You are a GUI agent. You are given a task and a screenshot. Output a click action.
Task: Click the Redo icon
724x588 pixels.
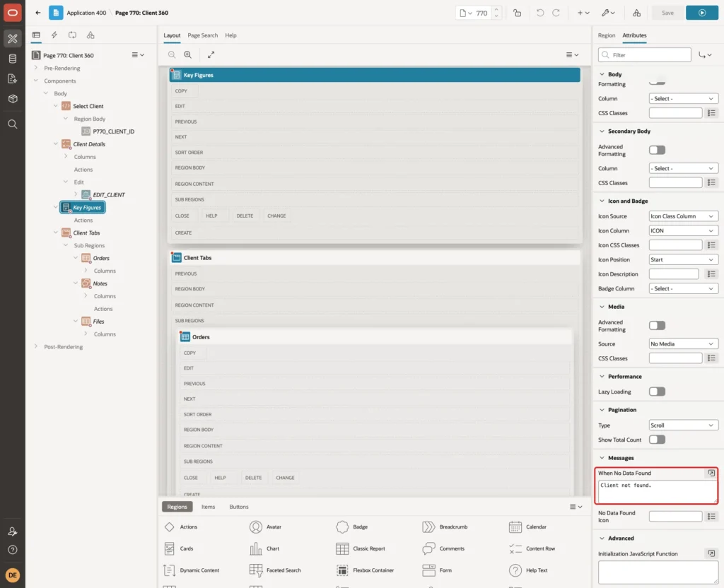556,13
